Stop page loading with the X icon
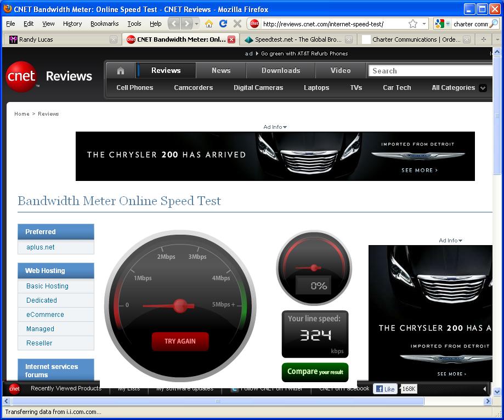504x420 pixels. click(x=237, y=24)
